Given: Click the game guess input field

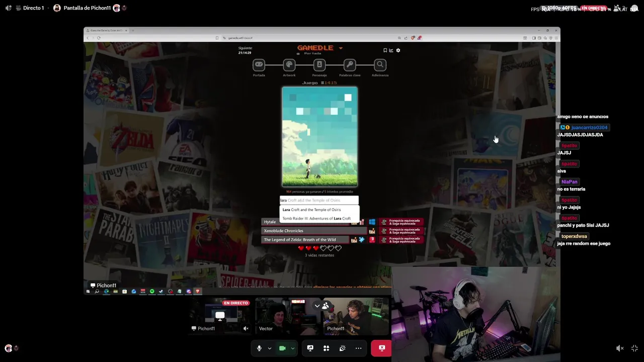Looking at the screenshot, I should [319, 200].
